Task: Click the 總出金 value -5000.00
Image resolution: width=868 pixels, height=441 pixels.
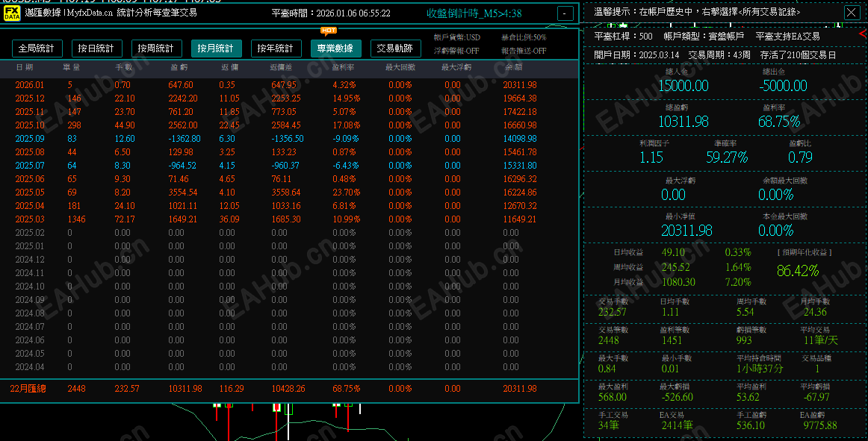Action: coord(783,86)
